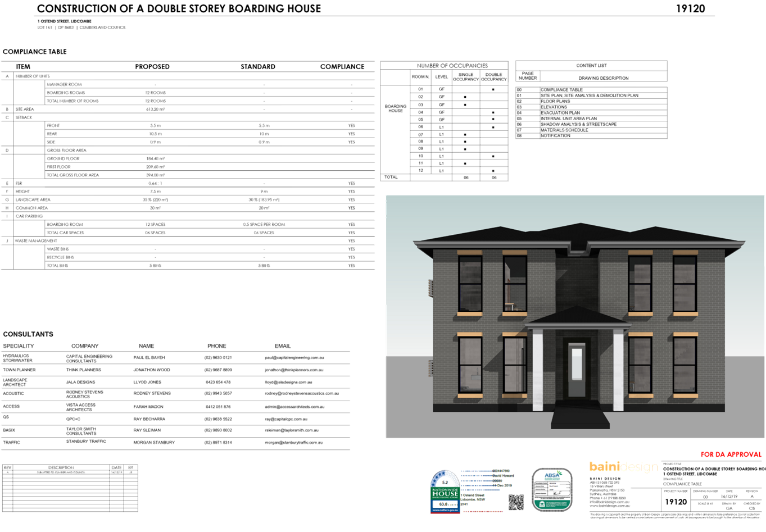This screenshot has width=766, height=532.
Task: Click single occupancy marker for room 11
Action: (x=465, y=163)
